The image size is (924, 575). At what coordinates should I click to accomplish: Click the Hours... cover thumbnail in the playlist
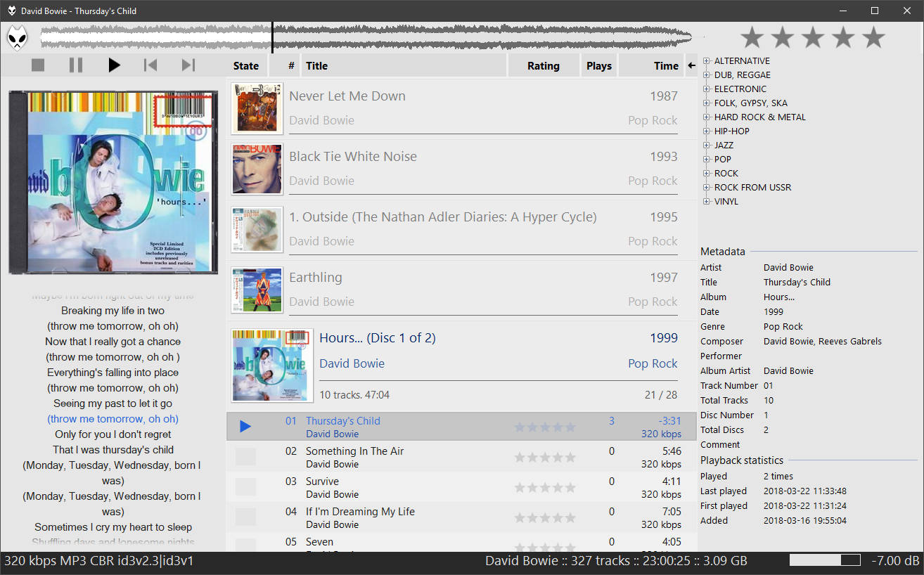point(271,366)
